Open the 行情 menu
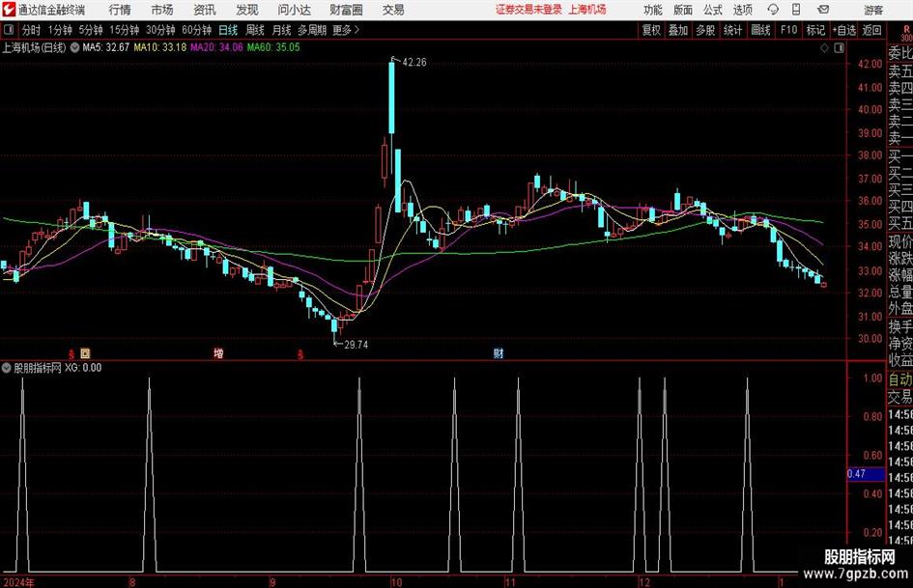 coord(120,10)
